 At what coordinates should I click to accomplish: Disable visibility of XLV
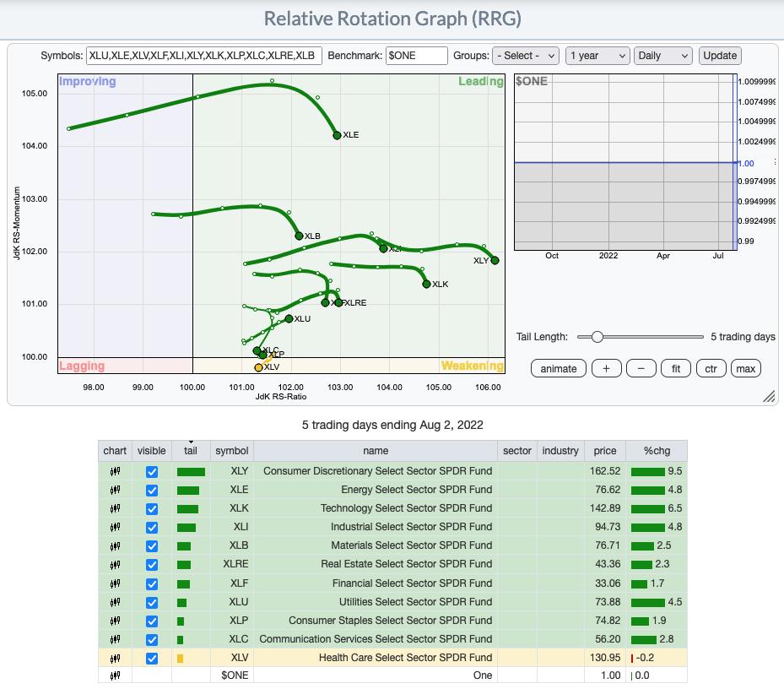[x=152, y=659]
